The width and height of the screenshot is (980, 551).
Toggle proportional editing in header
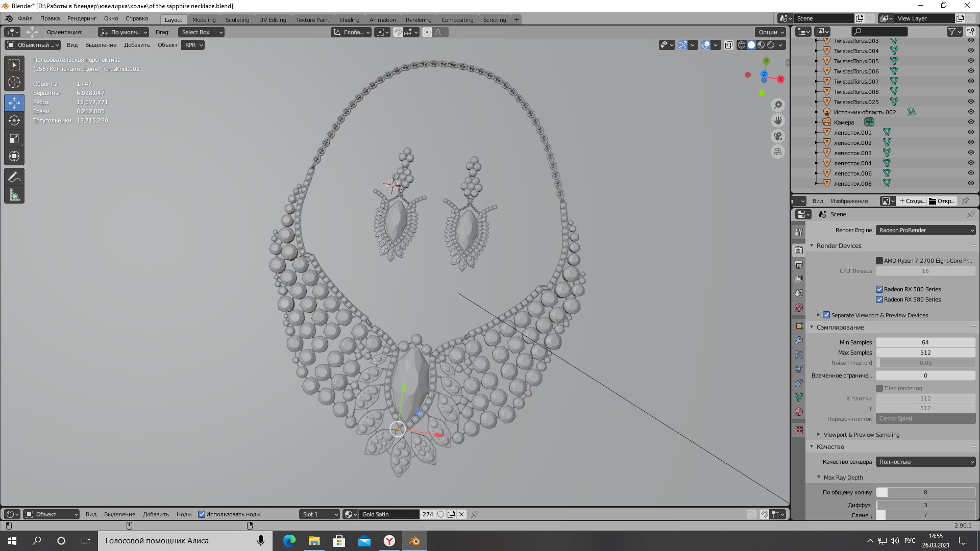pos(427,32)
